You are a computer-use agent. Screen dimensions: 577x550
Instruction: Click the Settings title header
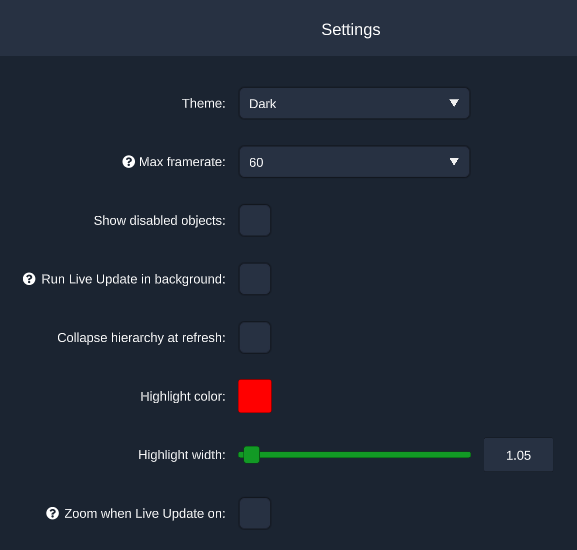coord(351,29)
